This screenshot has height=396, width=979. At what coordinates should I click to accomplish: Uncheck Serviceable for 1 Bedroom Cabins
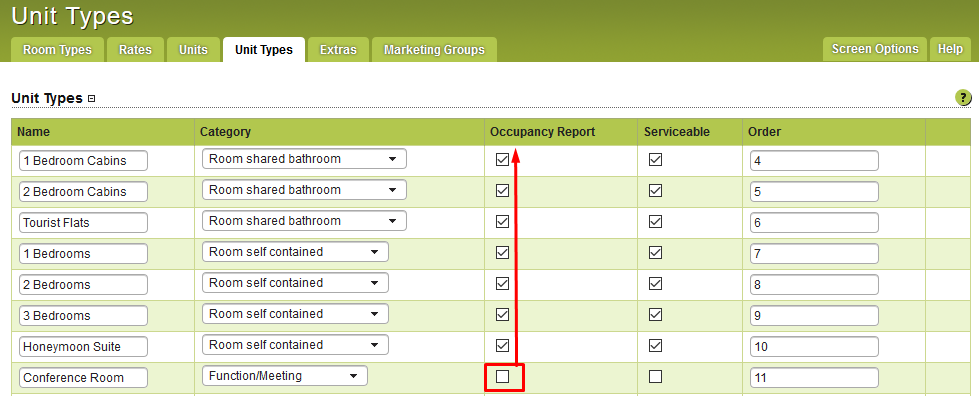pos(655,160)
